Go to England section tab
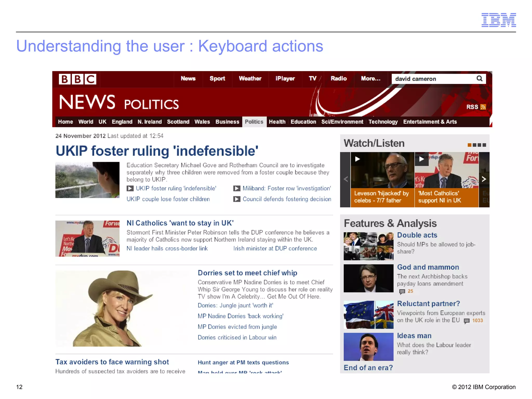 tap(122, 122)
